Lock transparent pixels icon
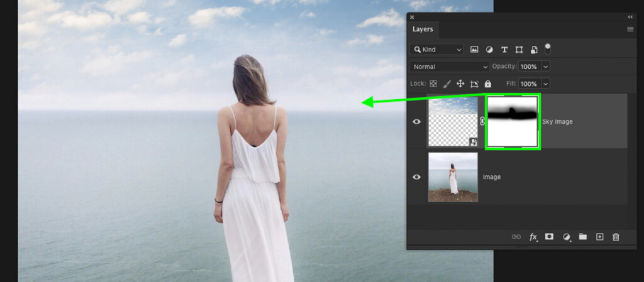Image resolution: width=644 pixels, height=282 pixels. coord(433,84)
